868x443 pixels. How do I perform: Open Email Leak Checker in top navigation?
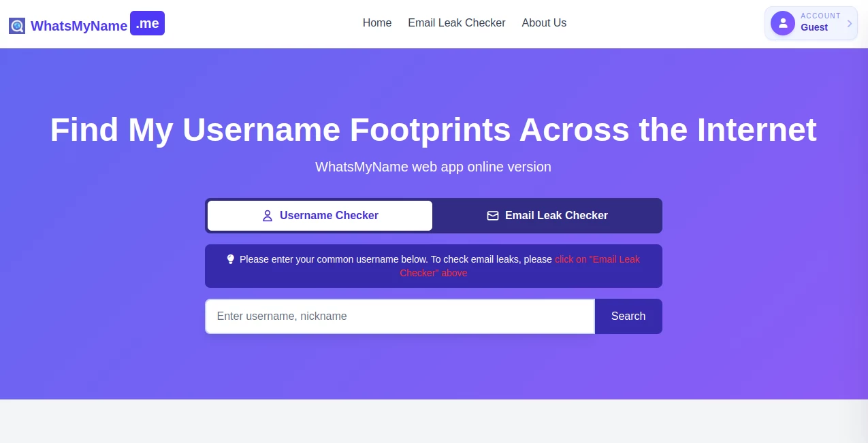457,23
